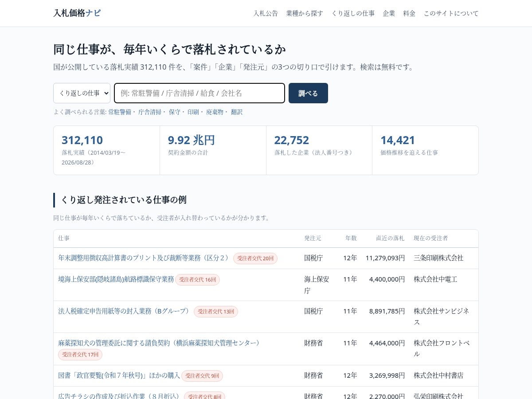
Task: Expand the くり返しの仕事 search type dropdown
Action: pyautogui.click(x=82, y=93)
